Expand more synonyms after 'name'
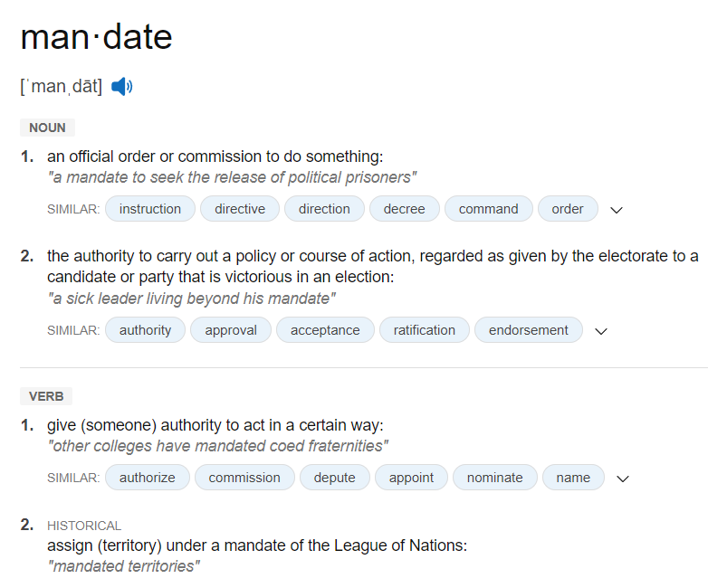 (623, 479)
